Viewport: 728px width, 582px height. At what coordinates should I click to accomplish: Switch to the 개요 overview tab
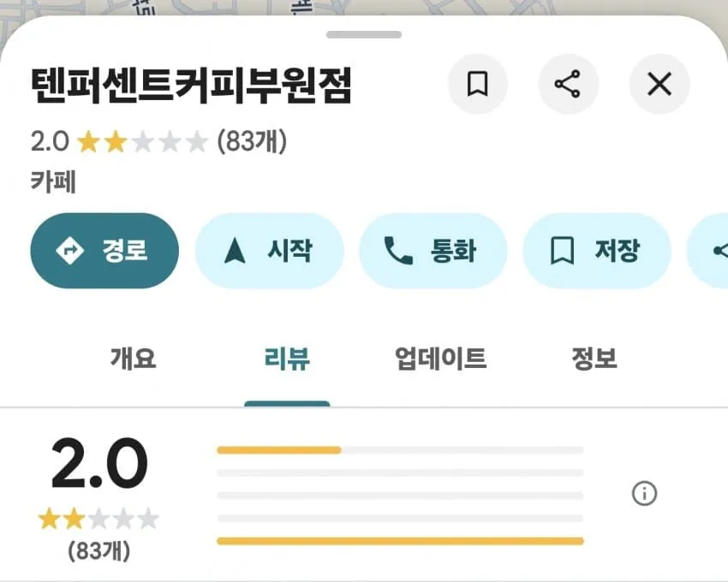point(132,359)
